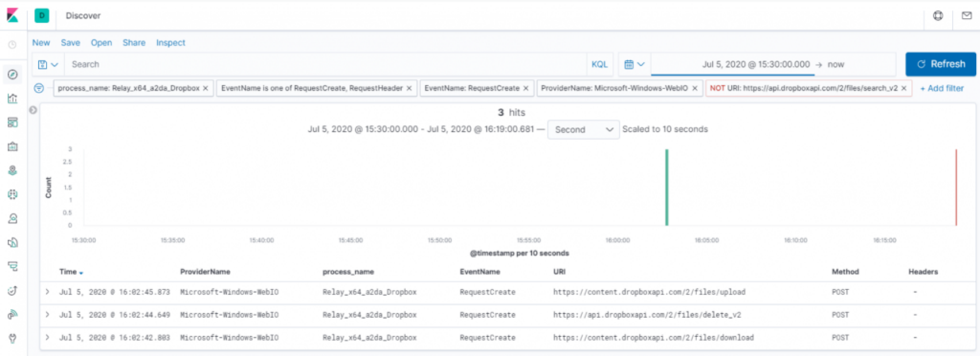Viewport: 980px width, 356px height.
Task: Edit the ProviderName filter pill
Action: coord(614,89)
